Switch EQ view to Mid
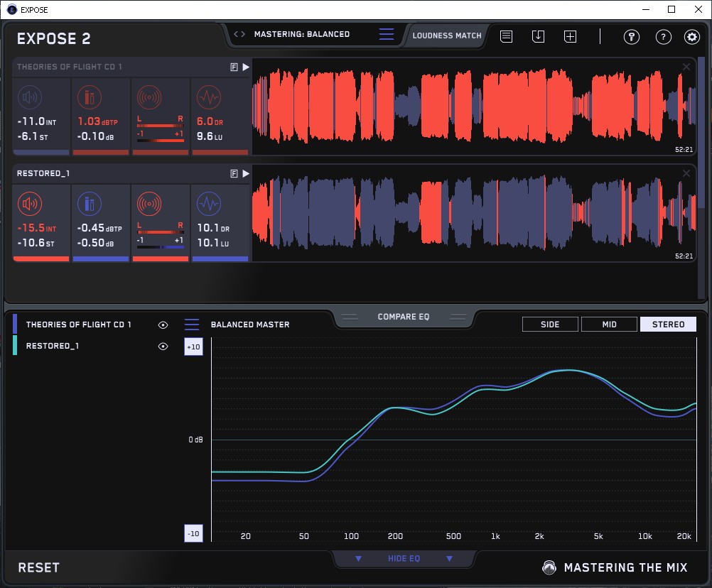 tap(609, 325)
